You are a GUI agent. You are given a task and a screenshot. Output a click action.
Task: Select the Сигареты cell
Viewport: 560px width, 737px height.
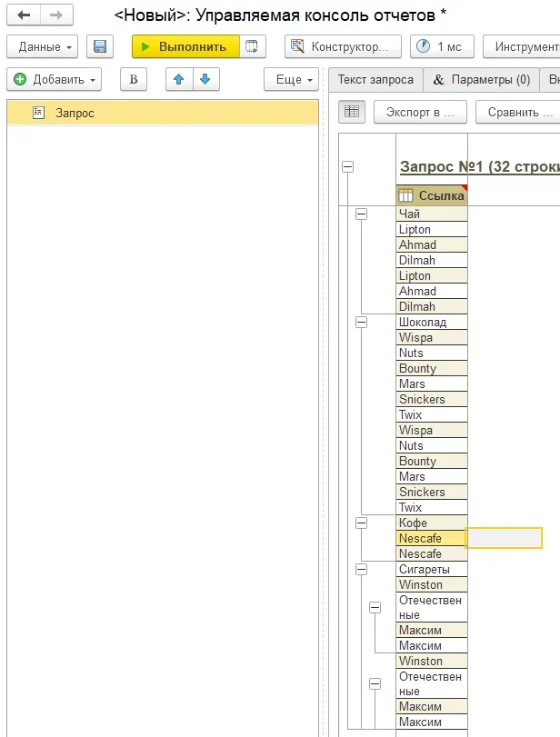(x=432, y=569)
